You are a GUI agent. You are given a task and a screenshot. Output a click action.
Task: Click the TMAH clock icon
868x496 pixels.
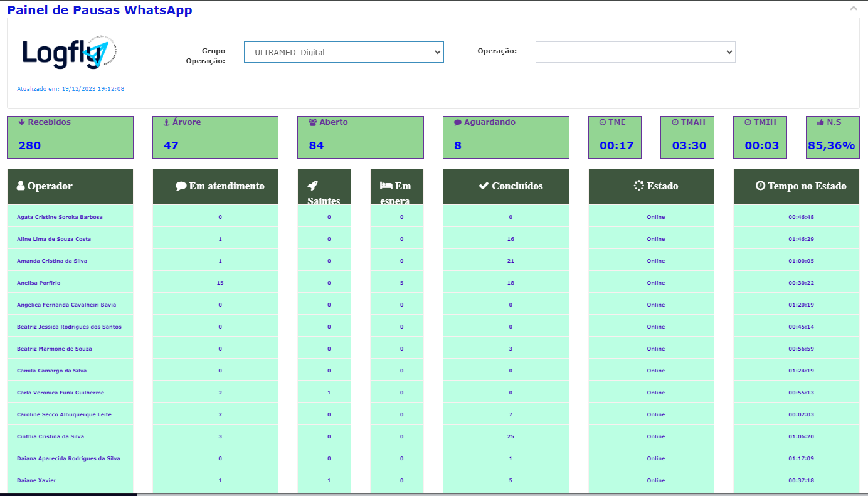point(675,122)
